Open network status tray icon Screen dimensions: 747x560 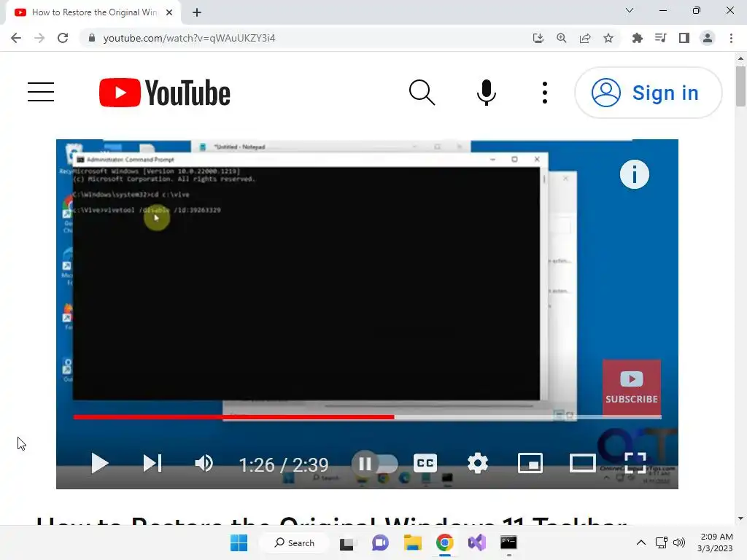click(x=661, y=542)
